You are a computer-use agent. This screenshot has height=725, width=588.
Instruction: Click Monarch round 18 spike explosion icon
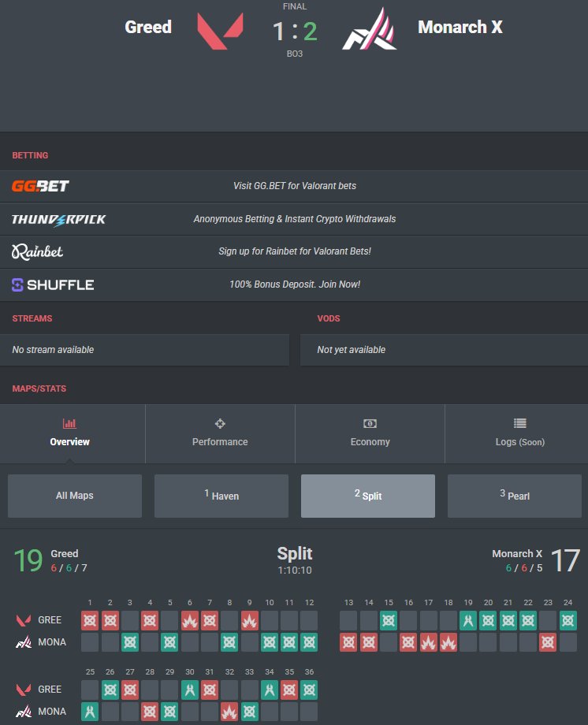(x=448, y=642)
